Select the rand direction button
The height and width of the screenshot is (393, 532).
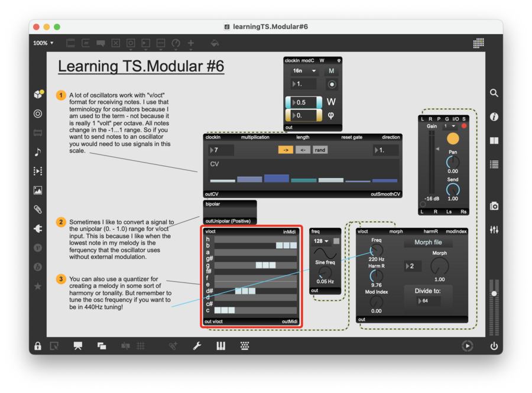tap(319, 150)
